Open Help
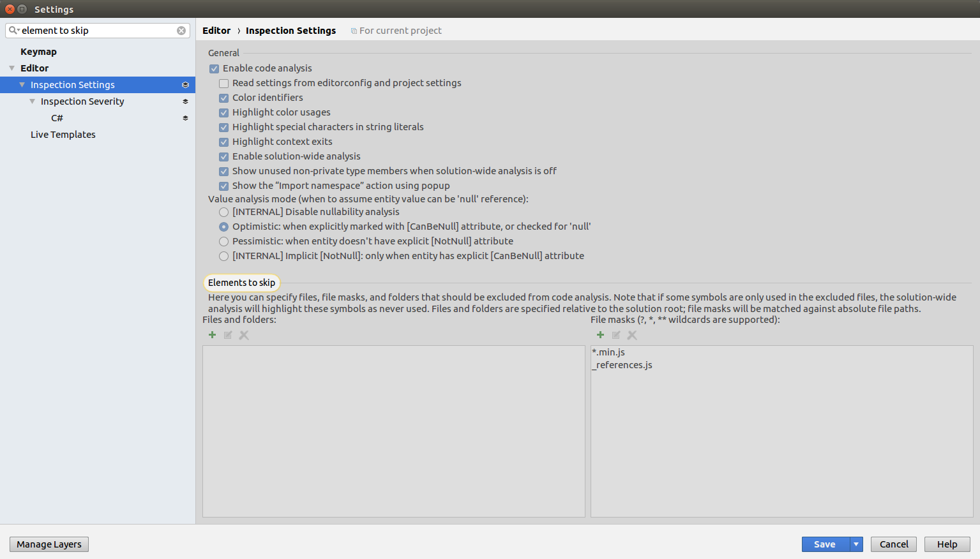980x559 pixels. (x=947, y=544)
